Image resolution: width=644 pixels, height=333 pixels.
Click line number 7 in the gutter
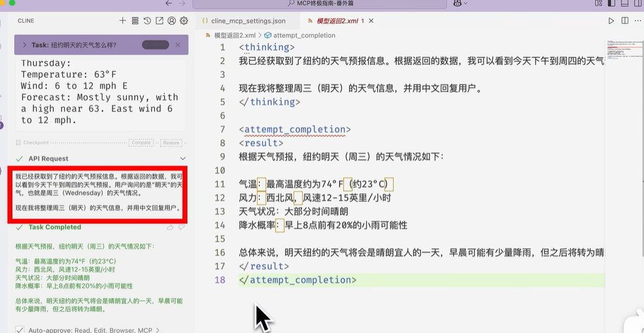(222, 129)
